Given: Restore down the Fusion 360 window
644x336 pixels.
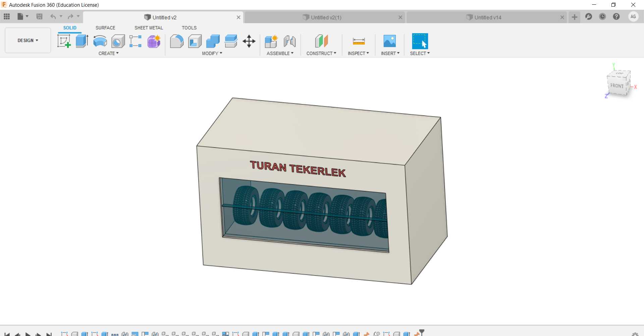Looking at the screenshot, I should click(x=613, y=5).
